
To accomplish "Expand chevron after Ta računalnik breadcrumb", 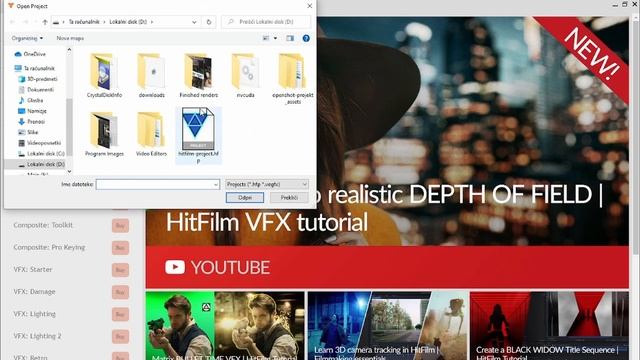I will point(104,22).
